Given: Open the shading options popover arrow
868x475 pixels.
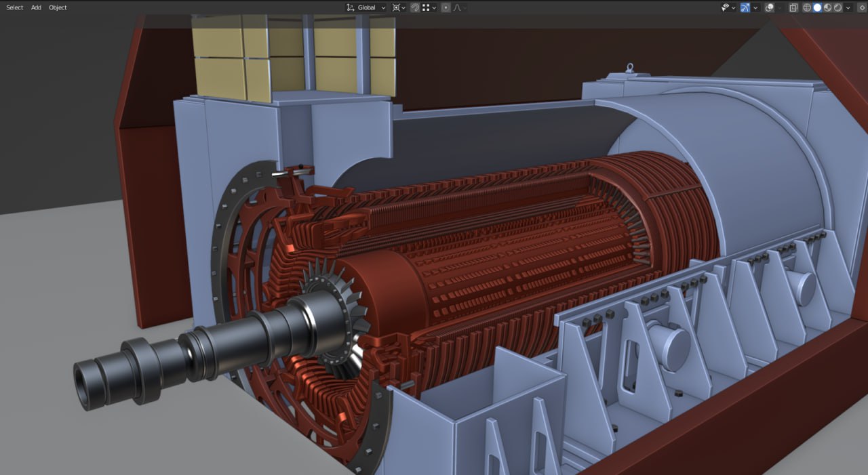Looking at the screenshot, I should click(848, 7).
